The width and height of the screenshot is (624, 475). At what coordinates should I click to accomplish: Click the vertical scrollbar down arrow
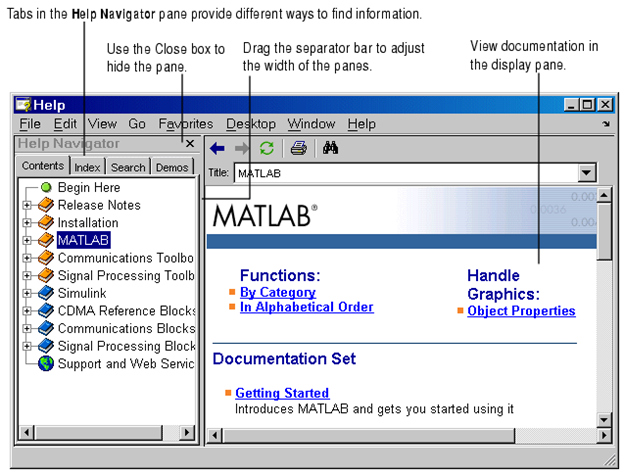[603, 420]
